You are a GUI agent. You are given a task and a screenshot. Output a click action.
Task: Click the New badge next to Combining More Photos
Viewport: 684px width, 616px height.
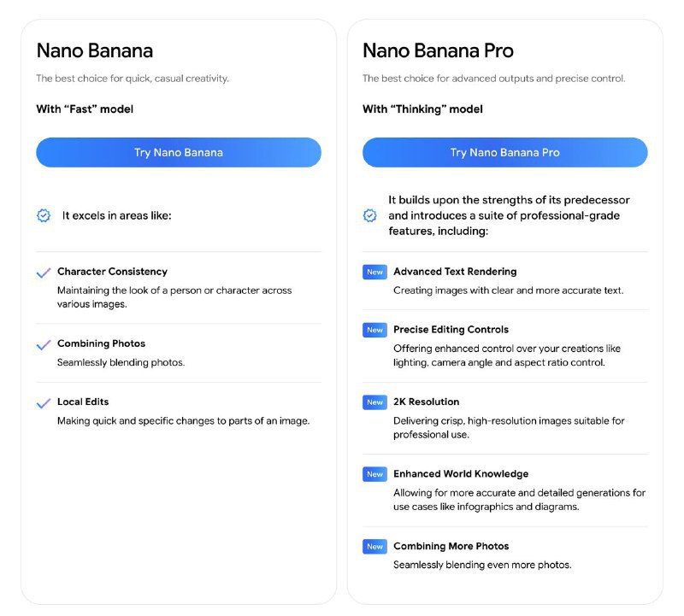pyautogui.click(x=374, y=546)
